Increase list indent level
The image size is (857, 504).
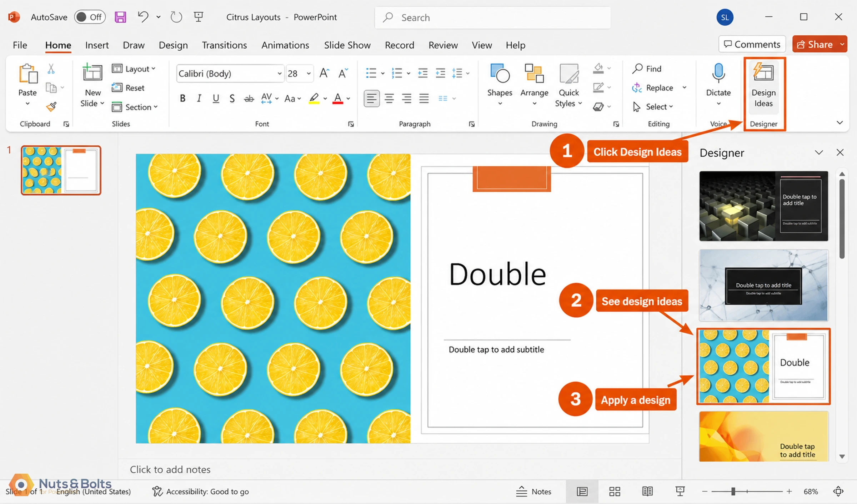(440, 73)
